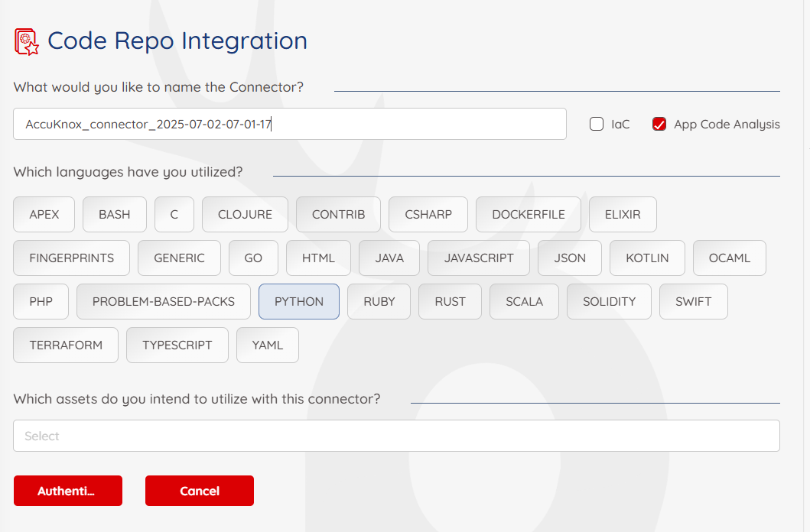Pick the ELIXIR language chip
The width and height of the screenshot is (810, 532).
(623, 214)
